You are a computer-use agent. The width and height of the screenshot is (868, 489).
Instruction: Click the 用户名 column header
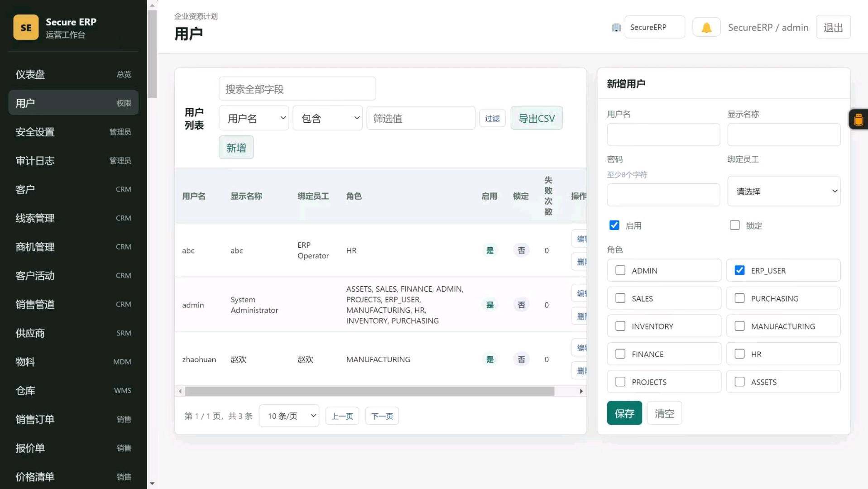[x=194, y=196]
